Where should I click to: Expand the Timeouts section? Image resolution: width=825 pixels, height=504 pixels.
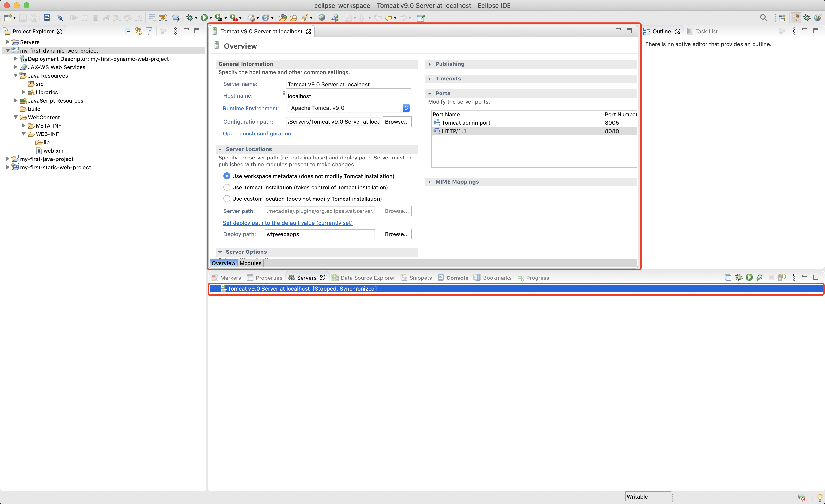coord(430,79)
